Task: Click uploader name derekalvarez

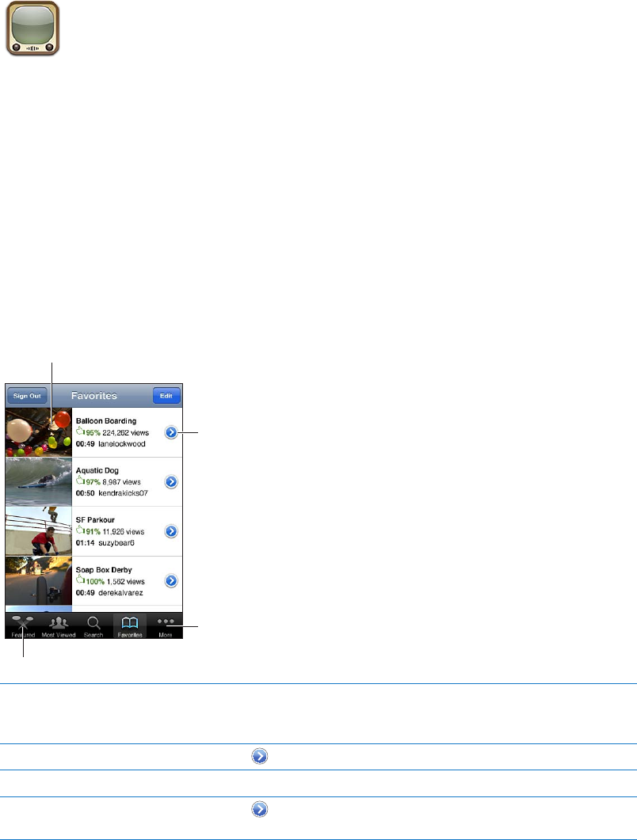Action: coord(120,592)
